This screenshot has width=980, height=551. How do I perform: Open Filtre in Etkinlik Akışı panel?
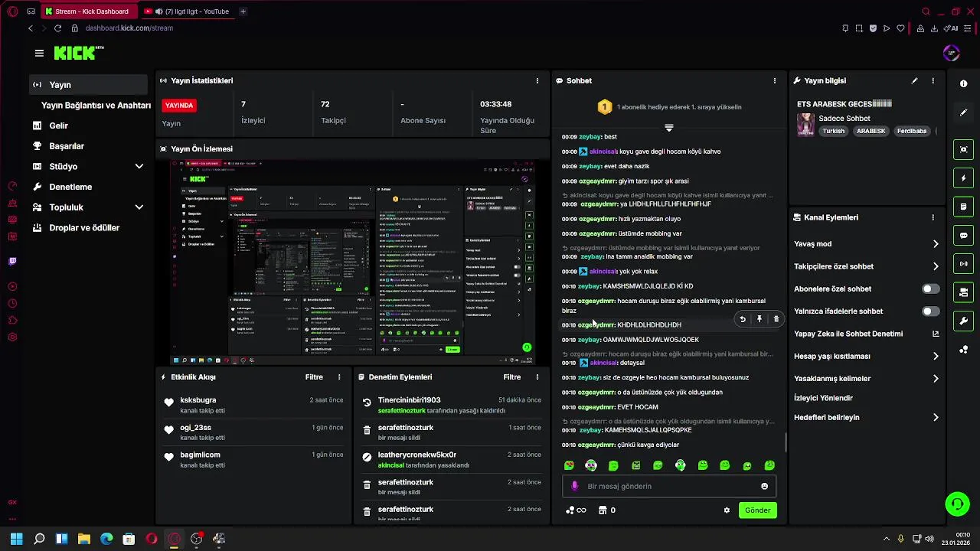coord(314,377)
